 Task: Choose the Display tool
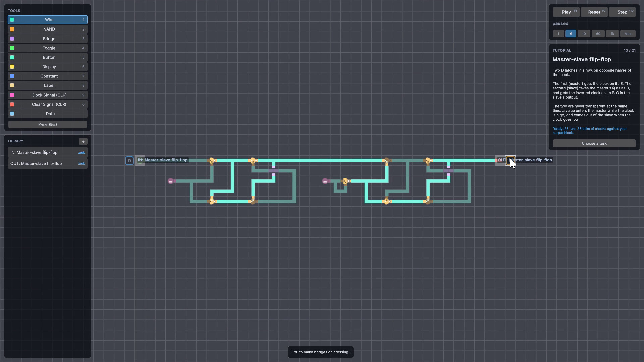point(48,67)
